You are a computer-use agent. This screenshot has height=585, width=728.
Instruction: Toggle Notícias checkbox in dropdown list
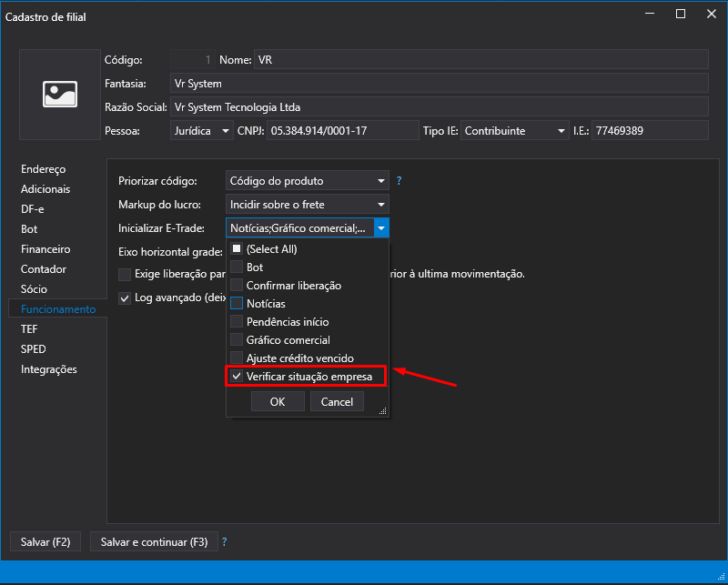click(x=238, y=304)
